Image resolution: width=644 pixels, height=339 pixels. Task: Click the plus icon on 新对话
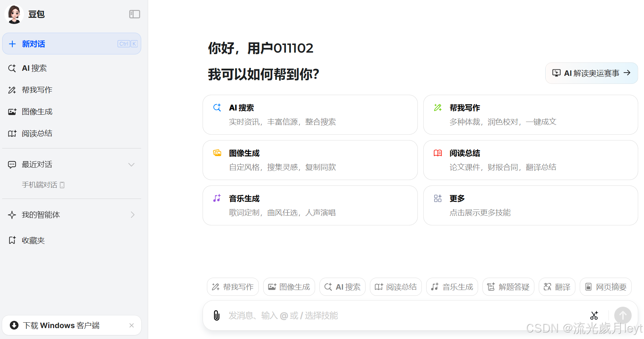tap(12, 44)
